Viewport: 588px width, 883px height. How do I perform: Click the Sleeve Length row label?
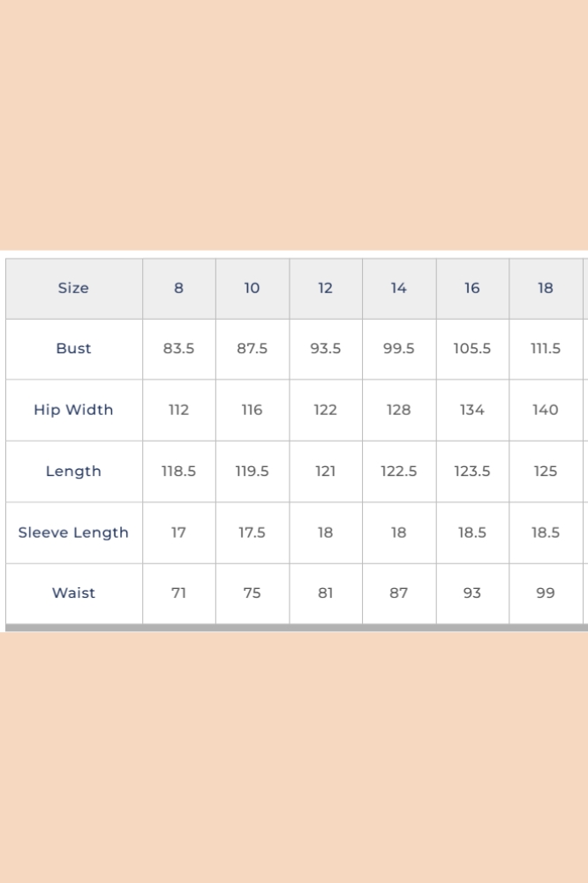[73, 532]
